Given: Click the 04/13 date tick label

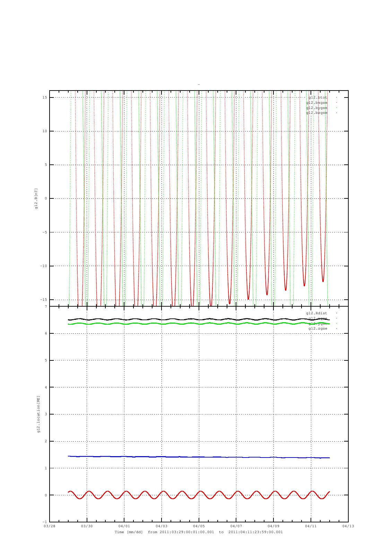Looking at the screenshot, I should tap(348, 526).
